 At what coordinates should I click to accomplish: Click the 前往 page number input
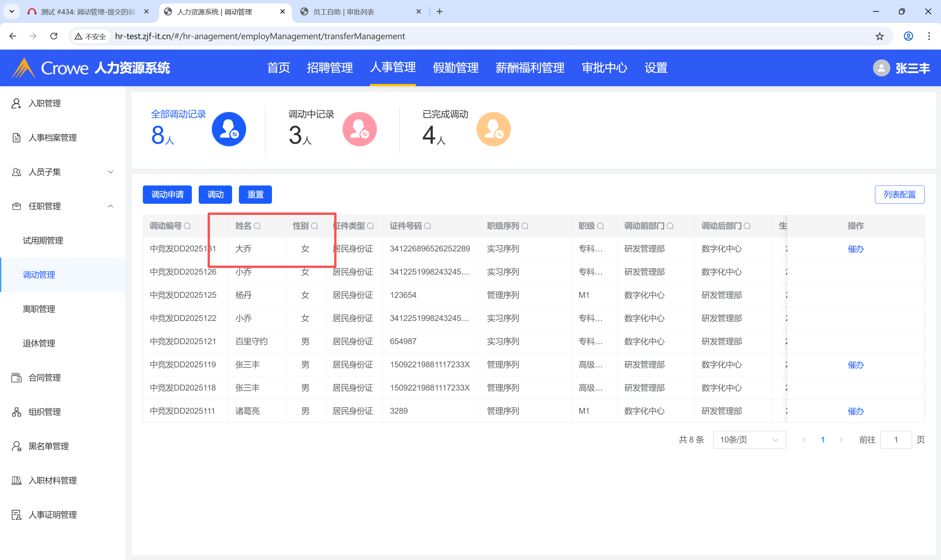[x=896, y=440]
